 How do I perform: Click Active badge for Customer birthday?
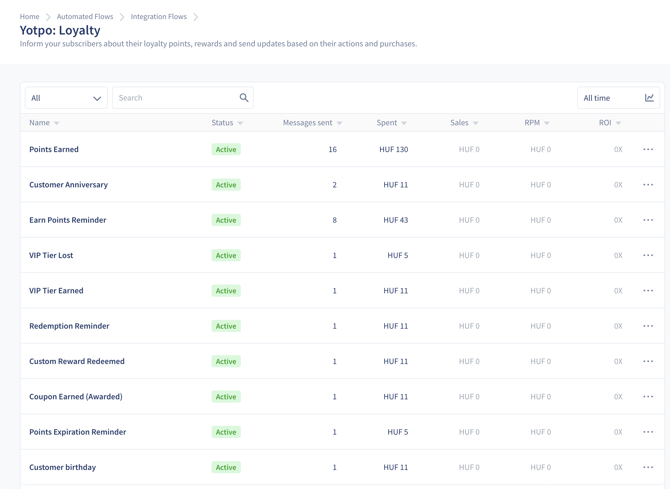[226, 467]
